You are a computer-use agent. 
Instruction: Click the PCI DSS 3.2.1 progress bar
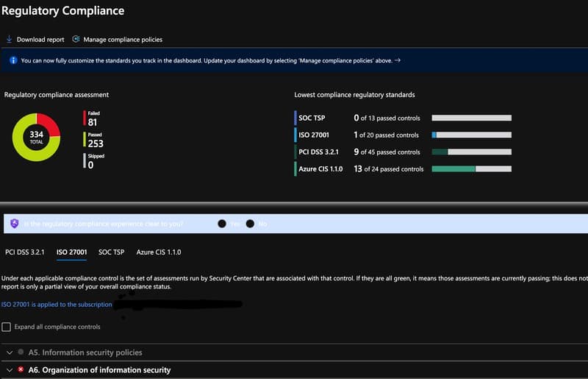pyautogui.click(x=471, y=152)
